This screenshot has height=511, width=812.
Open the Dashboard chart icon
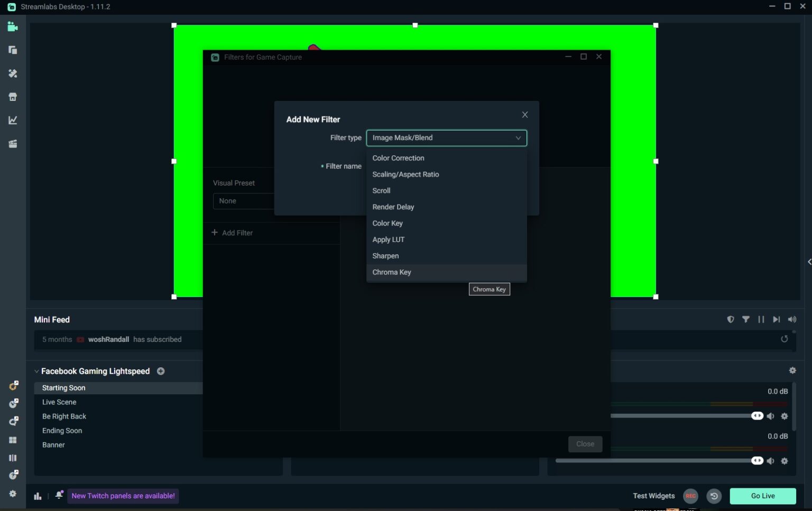tap(13, 120)
